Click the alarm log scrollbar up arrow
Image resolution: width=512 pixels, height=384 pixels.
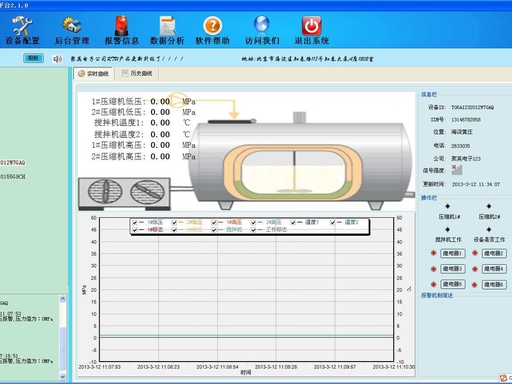(x=63, y=299)
